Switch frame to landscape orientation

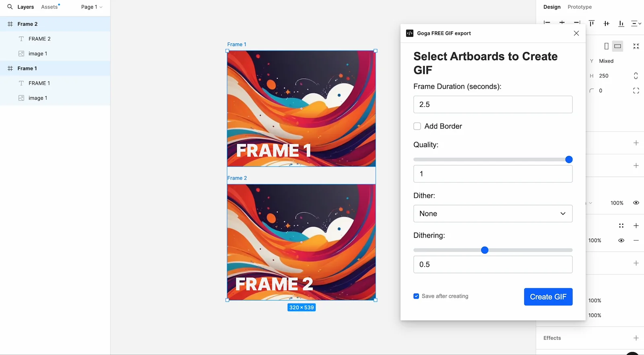[617, 46]
